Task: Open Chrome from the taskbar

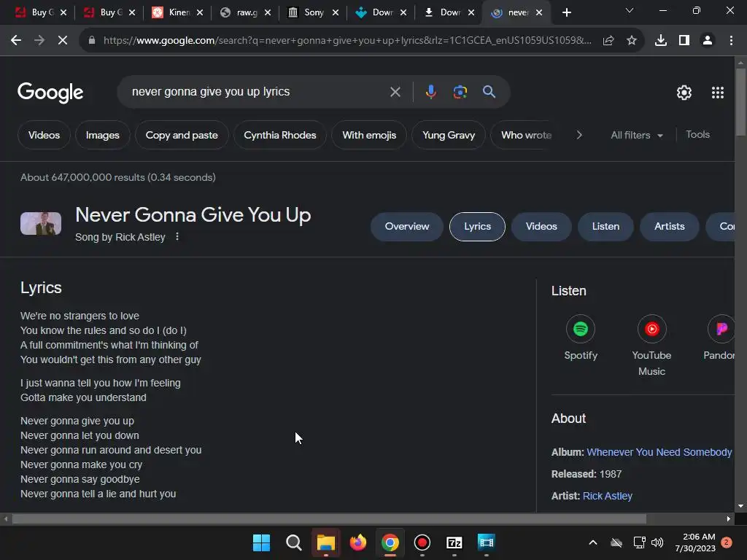Action: pos(390,542)
